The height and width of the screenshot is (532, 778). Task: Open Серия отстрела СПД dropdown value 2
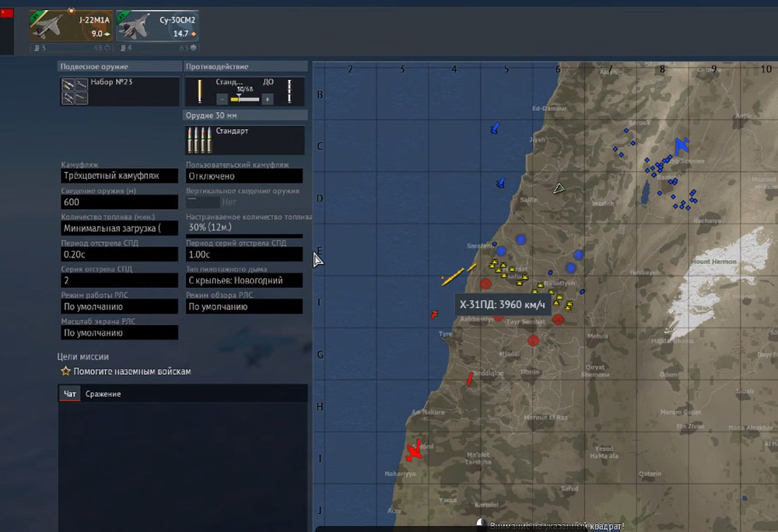tap(119, 280)
